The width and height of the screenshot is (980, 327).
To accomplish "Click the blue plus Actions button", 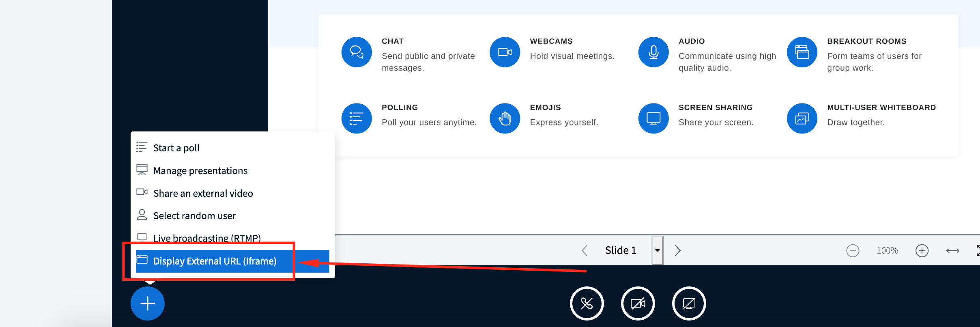I will (x=148, y=303).
